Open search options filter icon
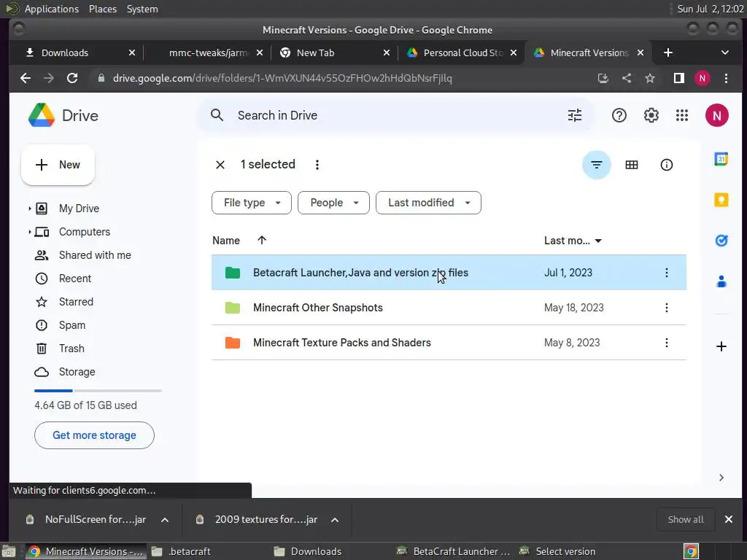The height and width of the screenshot is (560, 747). pos(575,115)
